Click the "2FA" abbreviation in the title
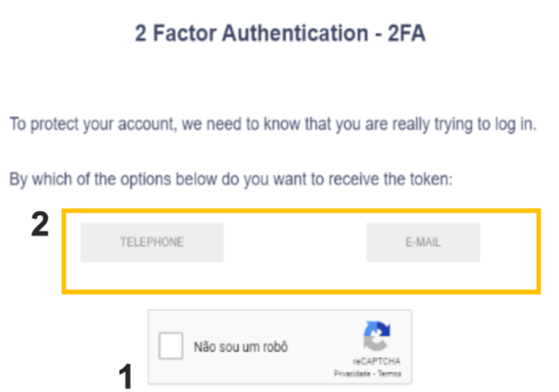559x392 pixels. coord(406,33)
